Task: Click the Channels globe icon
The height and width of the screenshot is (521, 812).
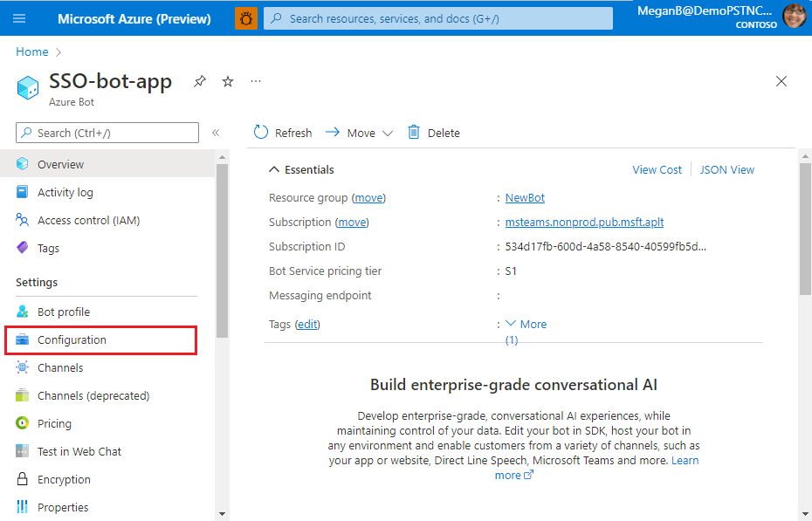Action: pyautogui.click(x=23, y=367)
